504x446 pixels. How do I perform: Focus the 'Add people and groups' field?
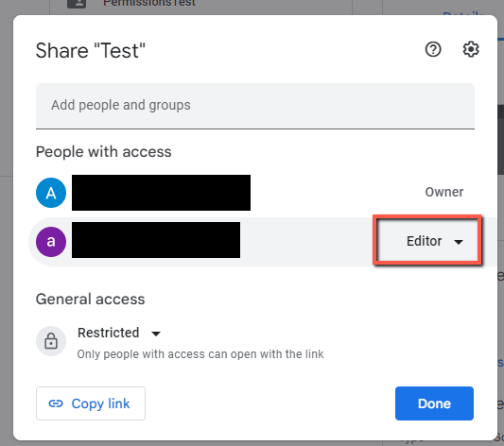click(255, 106)
